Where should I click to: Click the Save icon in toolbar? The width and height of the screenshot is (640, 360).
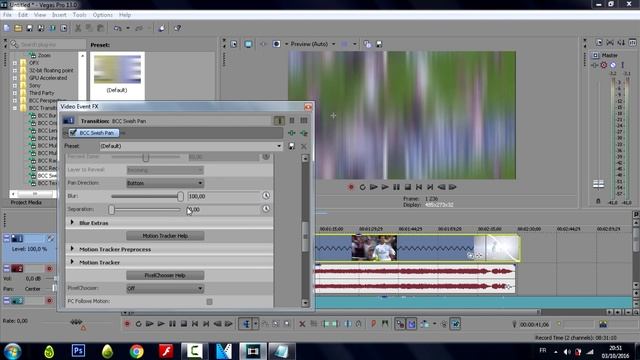tap(29, 28)
